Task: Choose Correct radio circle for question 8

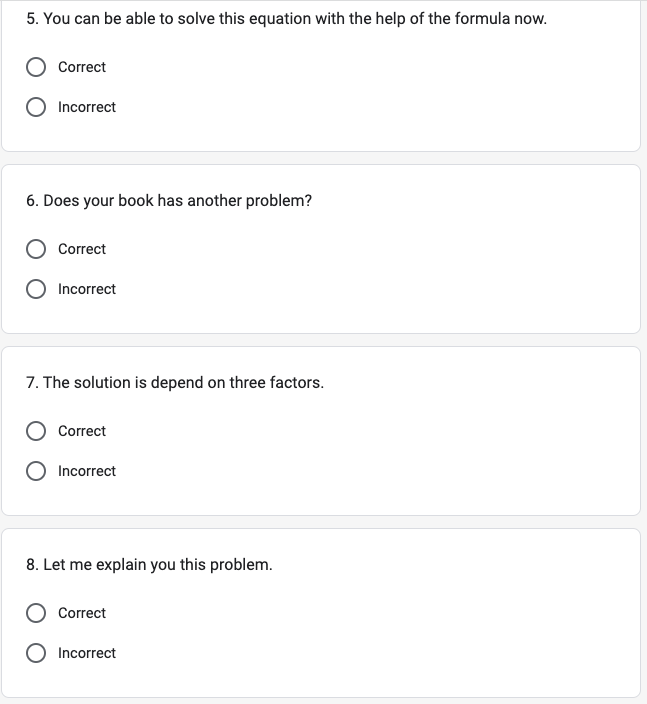Action: click(x=36, y=613)
